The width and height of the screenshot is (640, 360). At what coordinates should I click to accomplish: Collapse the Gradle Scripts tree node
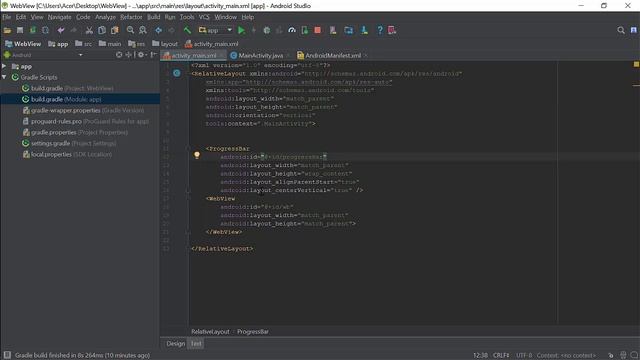click(4, 77)
